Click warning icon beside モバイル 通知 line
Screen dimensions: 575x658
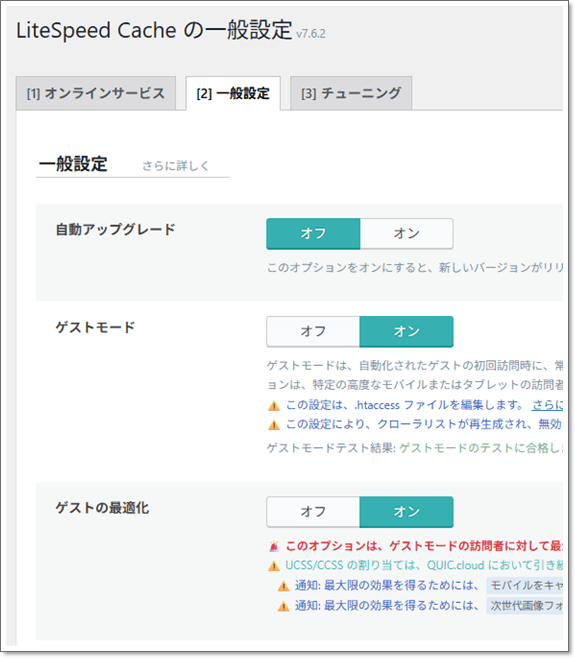pyautogui.click(x=283, y=586)
